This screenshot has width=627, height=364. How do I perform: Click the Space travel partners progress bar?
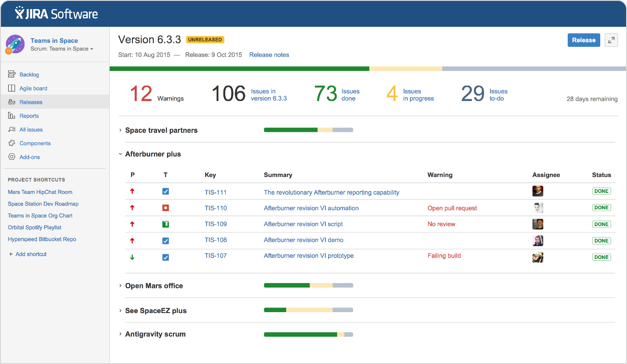308,130
